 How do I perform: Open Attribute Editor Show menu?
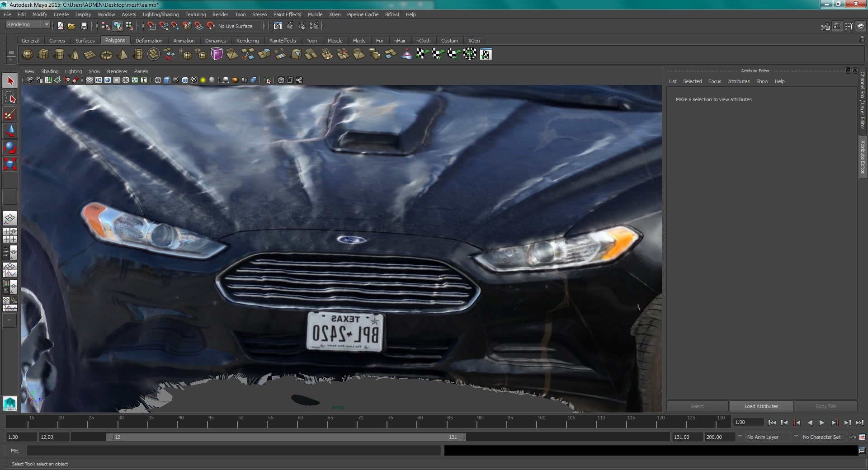(762, 81)
